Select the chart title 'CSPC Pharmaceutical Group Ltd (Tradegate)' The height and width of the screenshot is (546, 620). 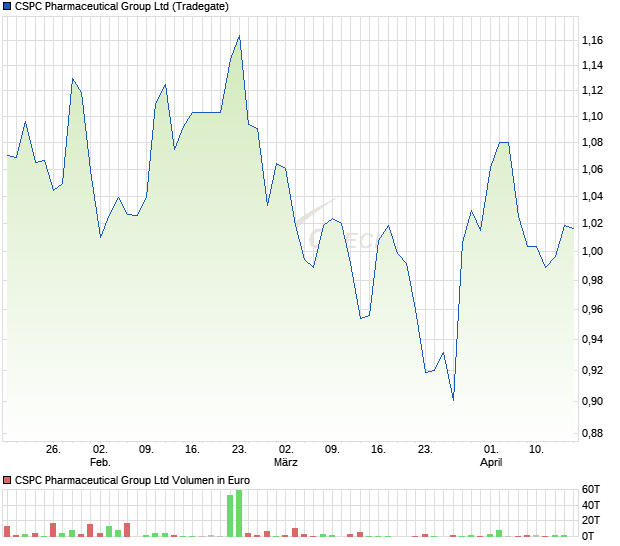click(122, 7)
